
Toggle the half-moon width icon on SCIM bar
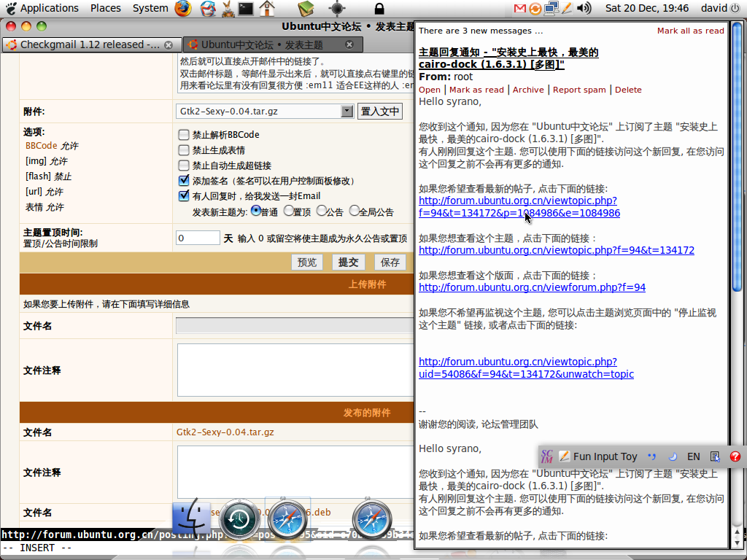pos(672,456)
